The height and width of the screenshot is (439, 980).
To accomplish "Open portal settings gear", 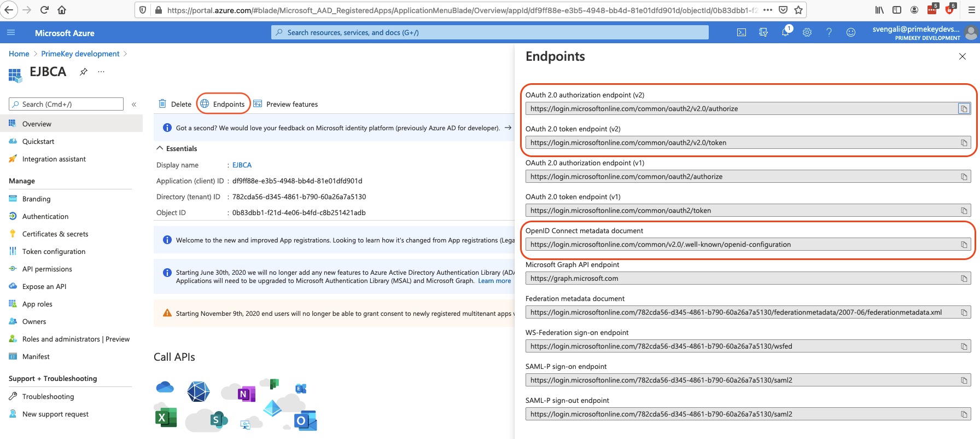I will tap(807, 32).
